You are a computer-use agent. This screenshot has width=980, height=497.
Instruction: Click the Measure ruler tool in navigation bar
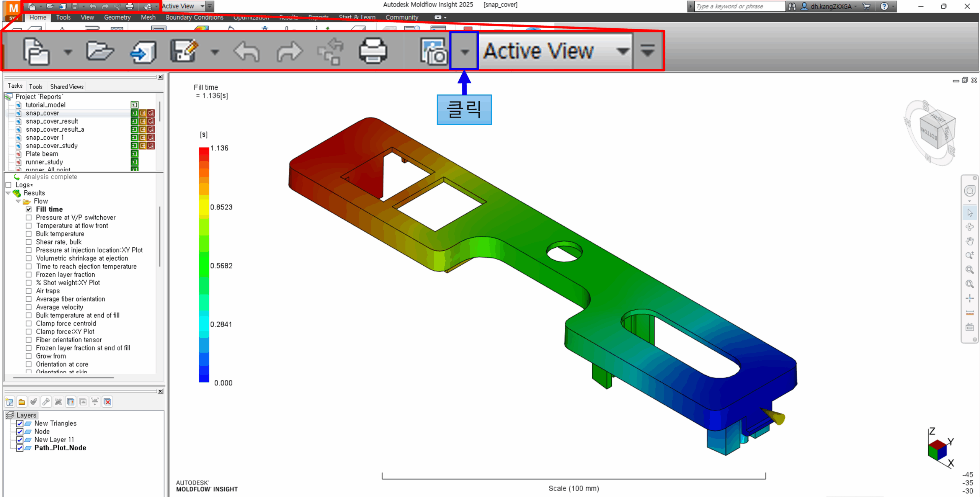(970, 313)
